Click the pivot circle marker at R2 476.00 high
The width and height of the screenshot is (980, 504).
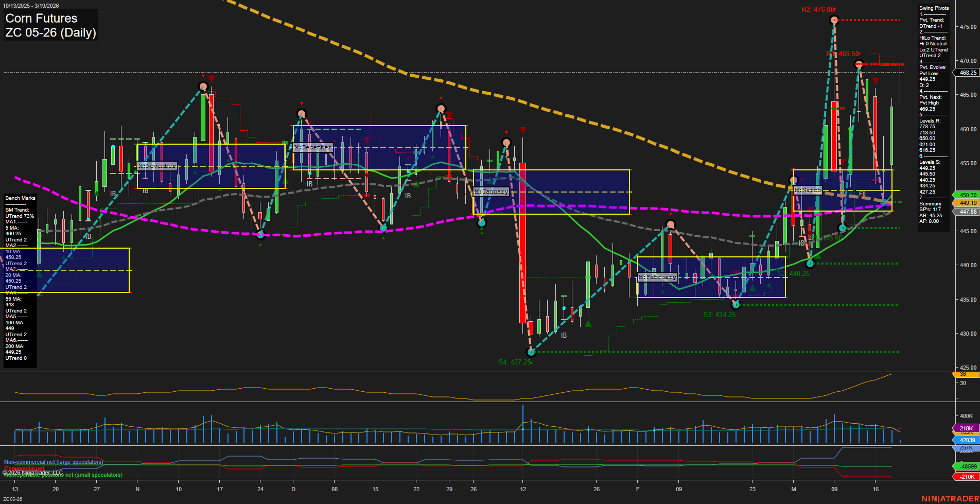[x=834, y=21]
